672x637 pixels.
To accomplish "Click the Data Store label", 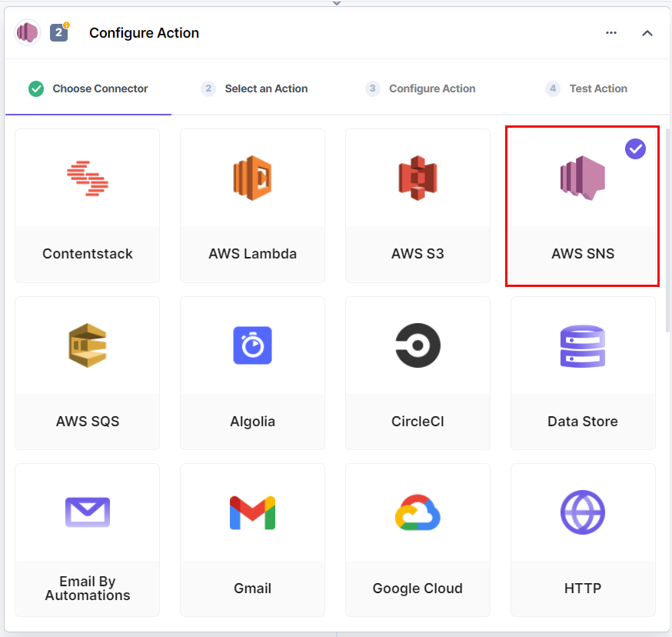I will pos(583,422).
